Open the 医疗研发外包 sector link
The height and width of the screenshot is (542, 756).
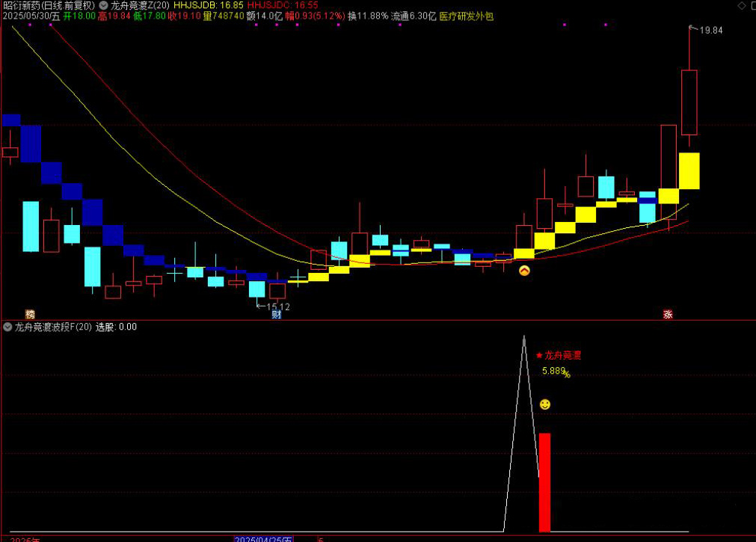466,16
